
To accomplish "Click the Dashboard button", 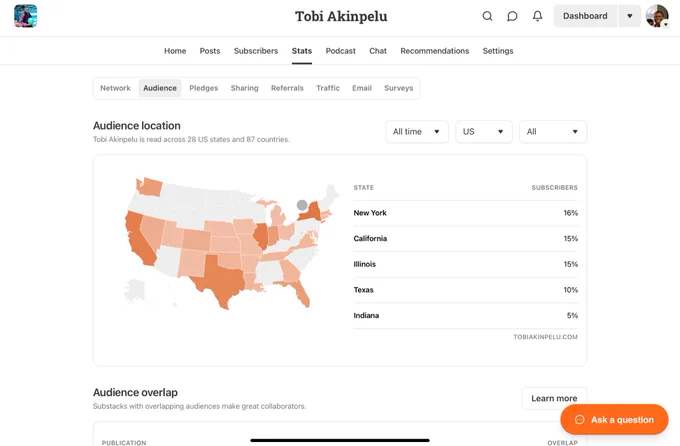I will pos(585,16).
